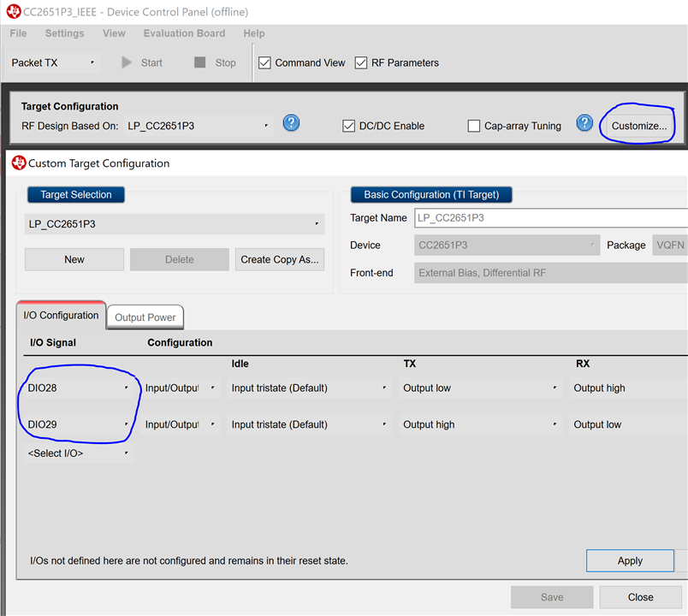Click the TI logo in title bar

point(12,10)
